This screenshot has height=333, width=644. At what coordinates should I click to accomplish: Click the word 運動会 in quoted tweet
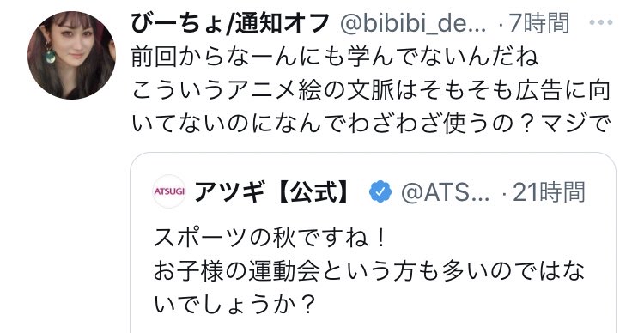[284, 271]
